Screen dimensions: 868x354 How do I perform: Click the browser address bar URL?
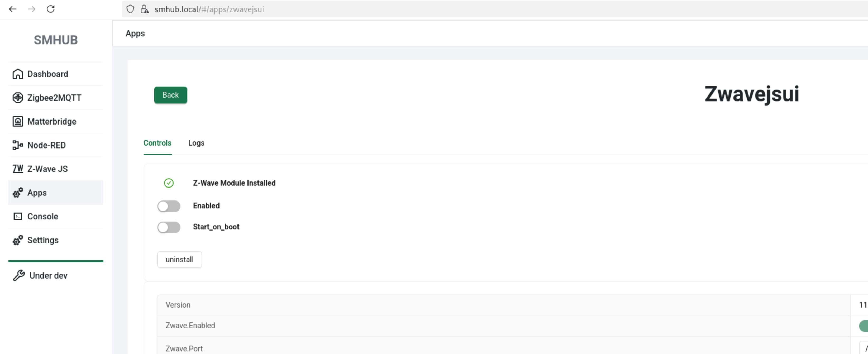pos(209,9)
